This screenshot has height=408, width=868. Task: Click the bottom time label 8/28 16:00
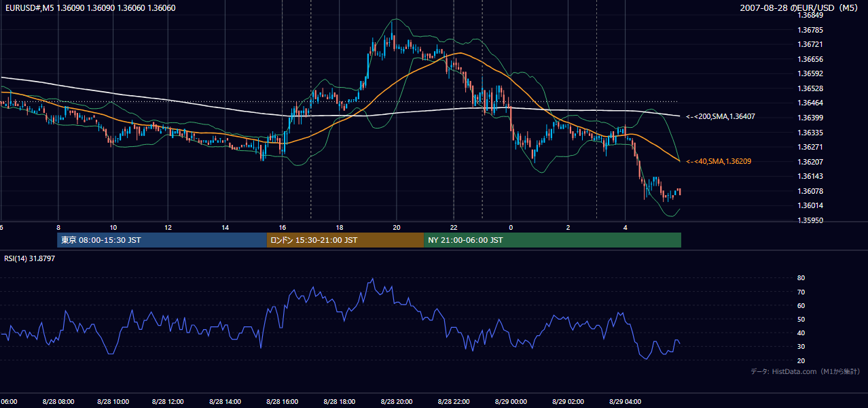click(x=282, y=401)
